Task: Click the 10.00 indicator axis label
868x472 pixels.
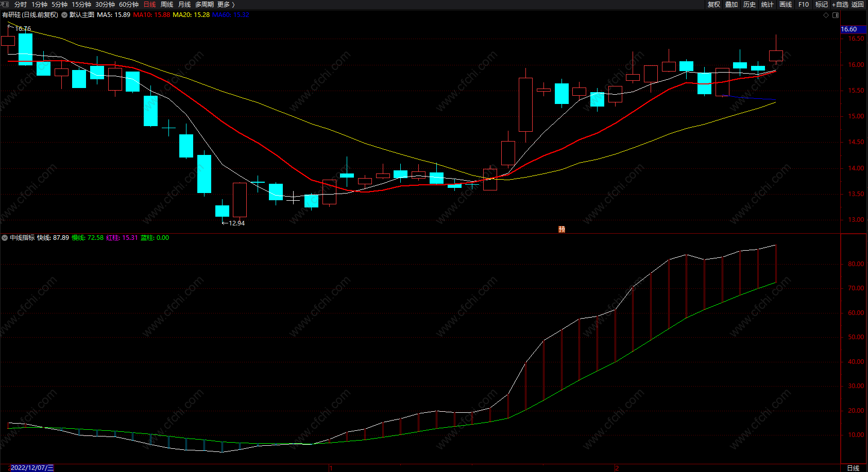Action: tap(856, 435)
